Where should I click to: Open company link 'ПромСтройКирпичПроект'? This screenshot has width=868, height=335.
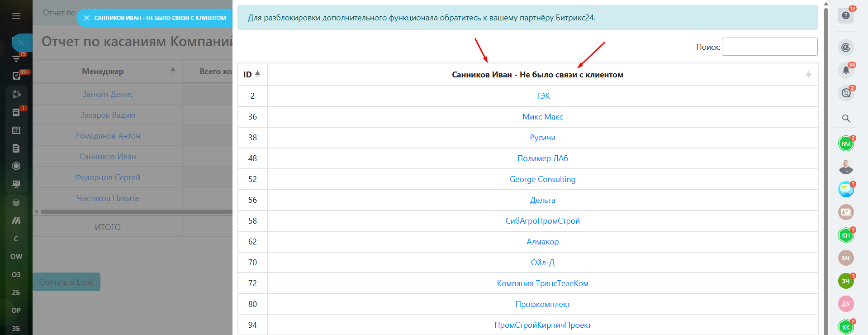click(x=543, y=325)
